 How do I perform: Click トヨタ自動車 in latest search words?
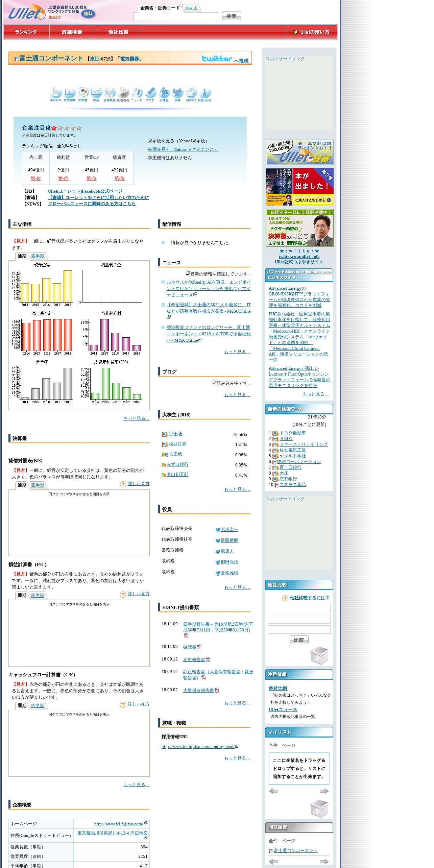coord(293,433)
